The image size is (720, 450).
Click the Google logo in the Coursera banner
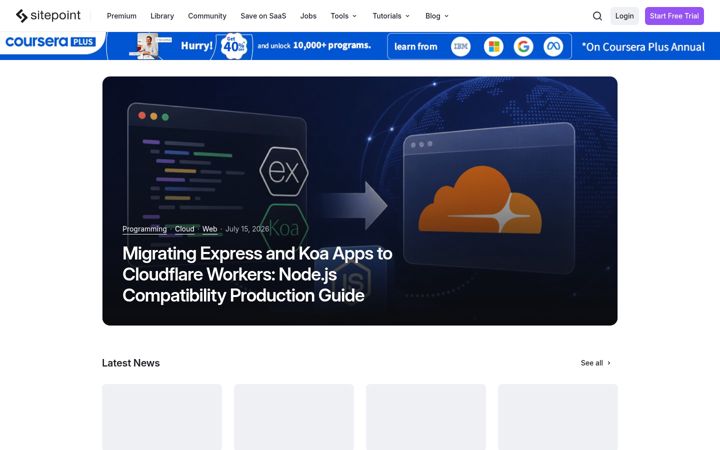coord(523,46)
